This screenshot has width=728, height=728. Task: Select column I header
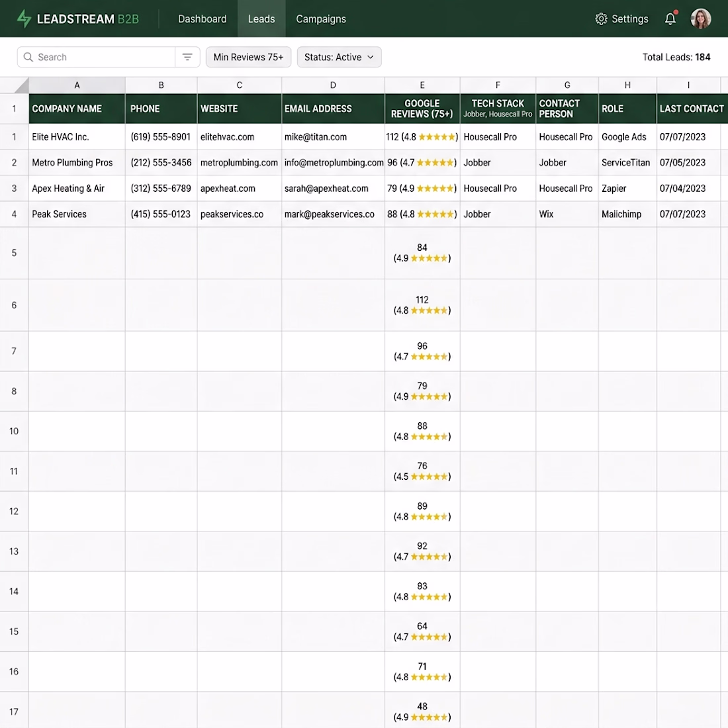tap(688, 85)
